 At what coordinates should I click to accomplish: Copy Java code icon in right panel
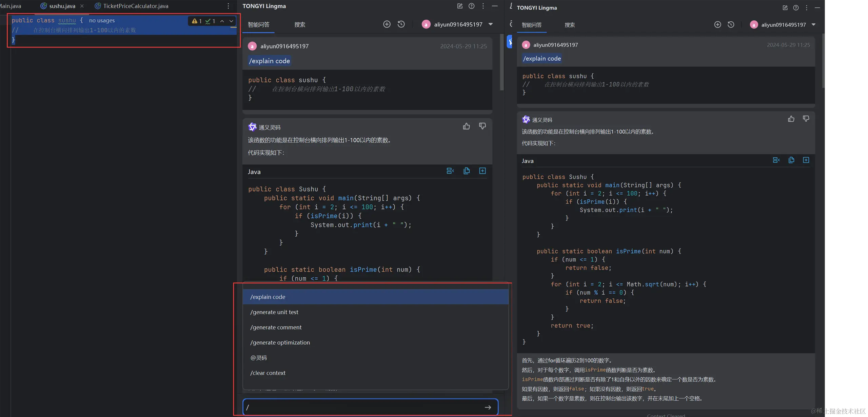(791, 160)
